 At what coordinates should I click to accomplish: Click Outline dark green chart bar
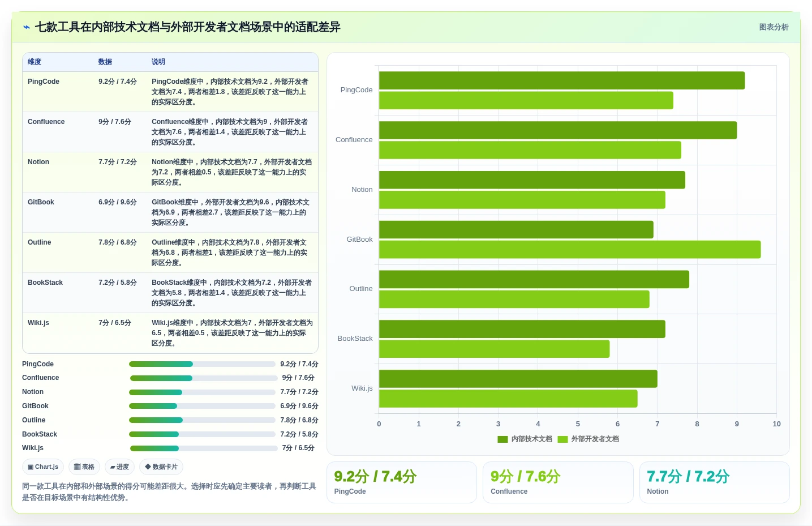pyautogui.click(x=534, y=279)
